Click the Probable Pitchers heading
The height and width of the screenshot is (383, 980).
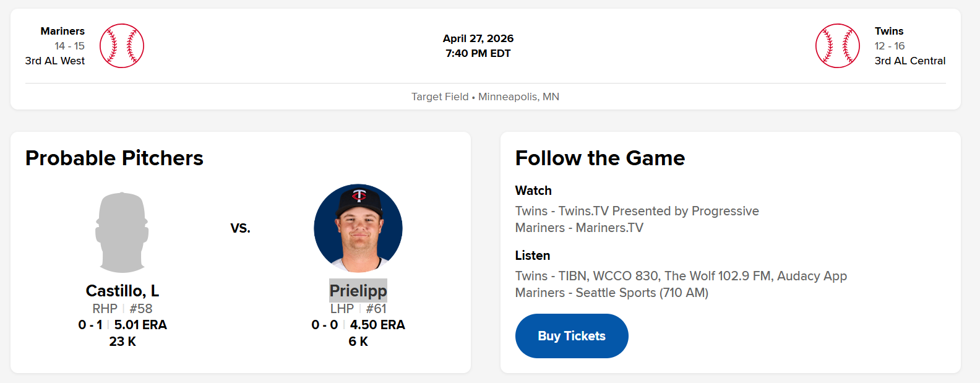coord(114,158)
